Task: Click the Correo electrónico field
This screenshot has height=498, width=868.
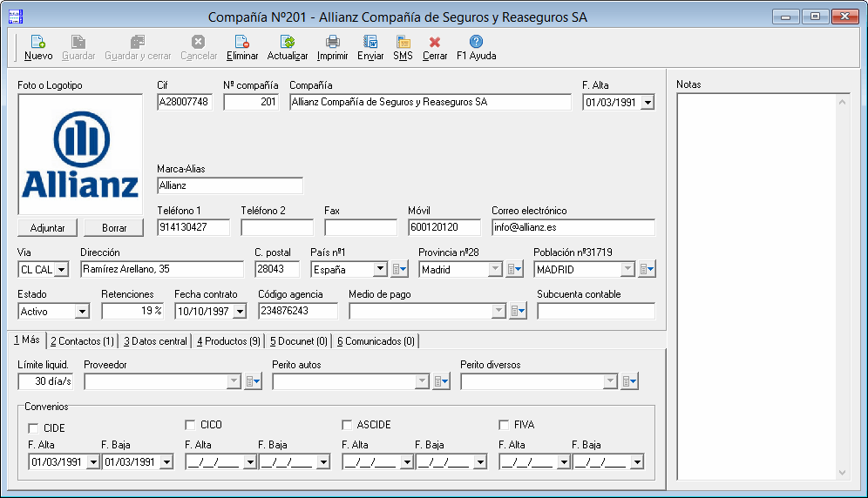Action: point(573,227)
